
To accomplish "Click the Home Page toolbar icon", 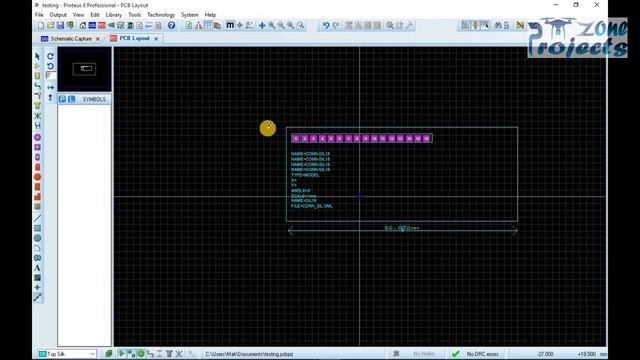I will click(83, 25).
